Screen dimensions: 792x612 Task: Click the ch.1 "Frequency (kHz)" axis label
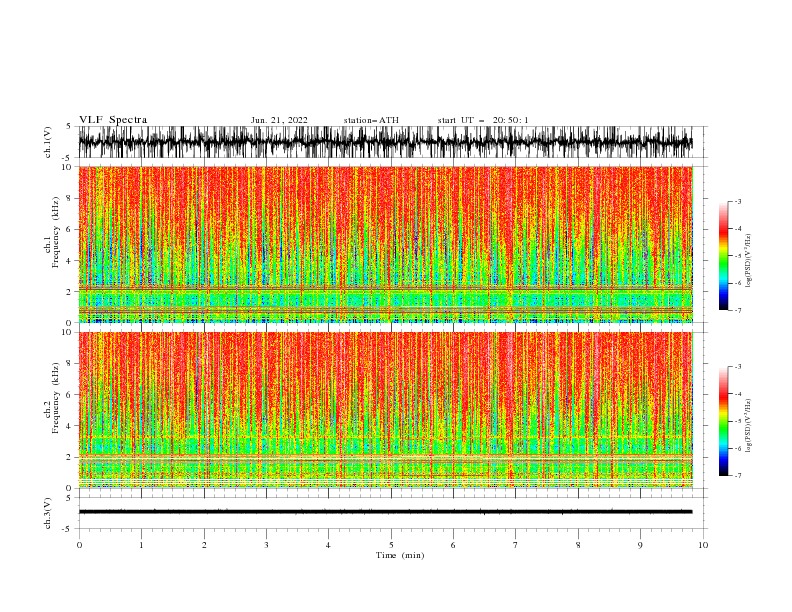tap(55, 232)
